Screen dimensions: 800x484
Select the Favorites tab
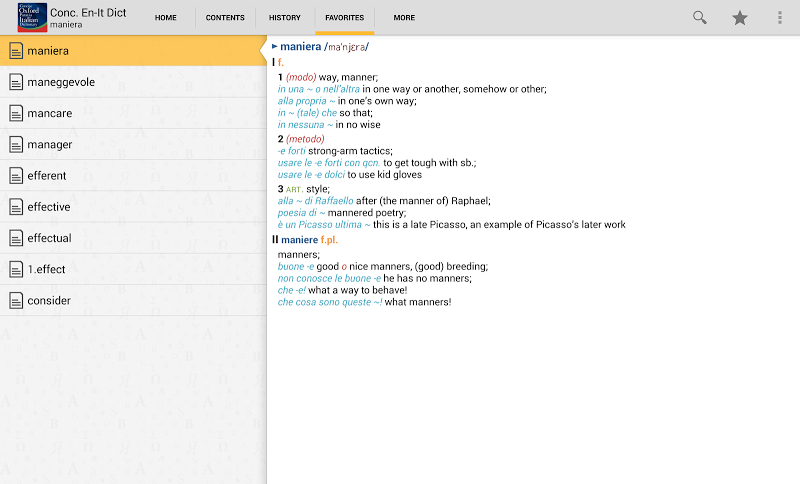[x=344, y=18]
